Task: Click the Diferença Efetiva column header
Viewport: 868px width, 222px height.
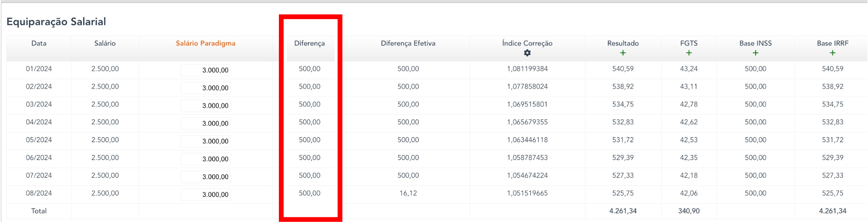Action: coord(408,43)
